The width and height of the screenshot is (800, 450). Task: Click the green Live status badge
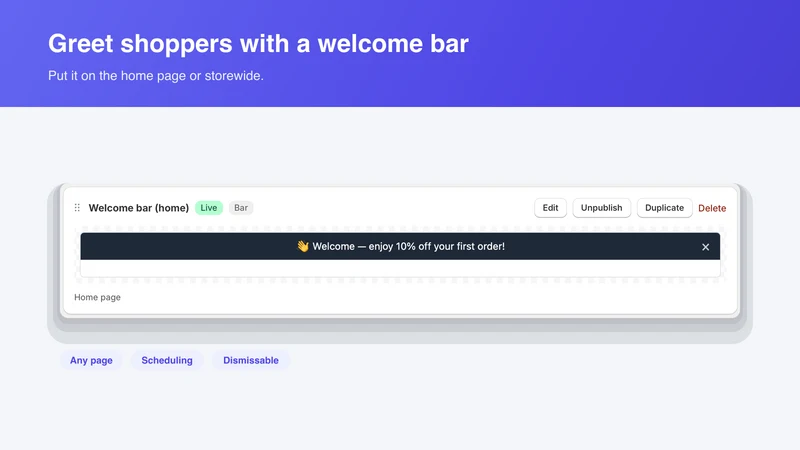(x=209, y=208)
